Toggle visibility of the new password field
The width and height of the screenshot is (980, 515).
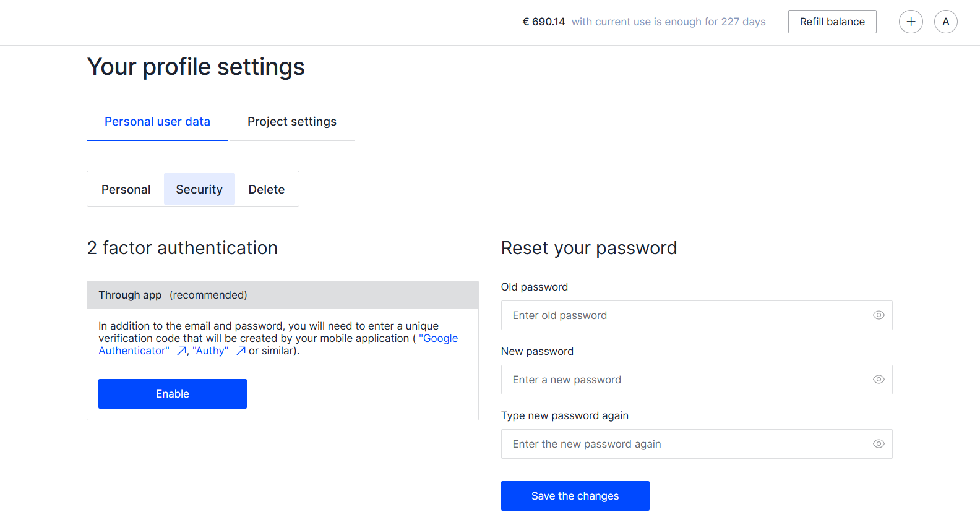pyautogui.click(x=879, y=380)
